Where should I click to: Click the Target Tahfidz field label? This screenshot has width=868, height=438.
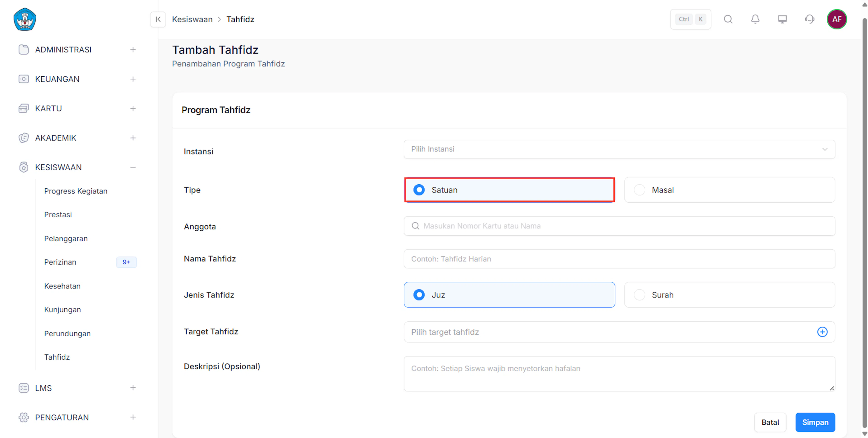[211, 332]
